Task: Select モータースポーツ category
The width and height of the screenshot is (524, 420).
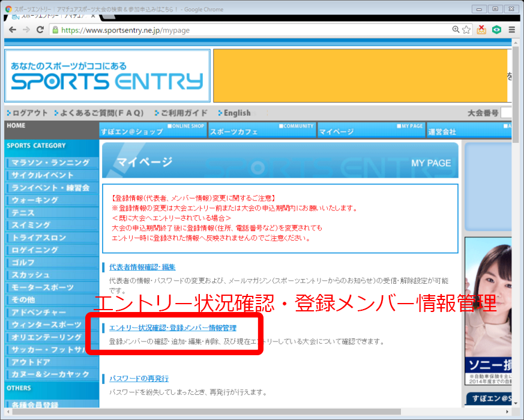Action: pos(52,287)
